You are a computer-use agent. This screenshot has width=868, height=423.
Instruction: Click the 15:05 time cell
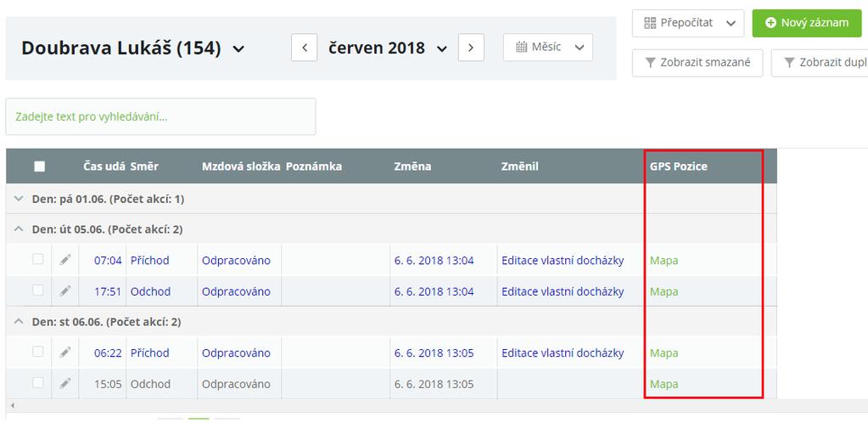click(x=108, y=384)
